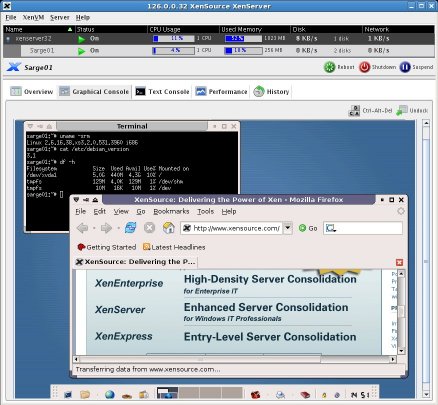
Task: Click Getting Started bookmark
Action: point(107,247)
